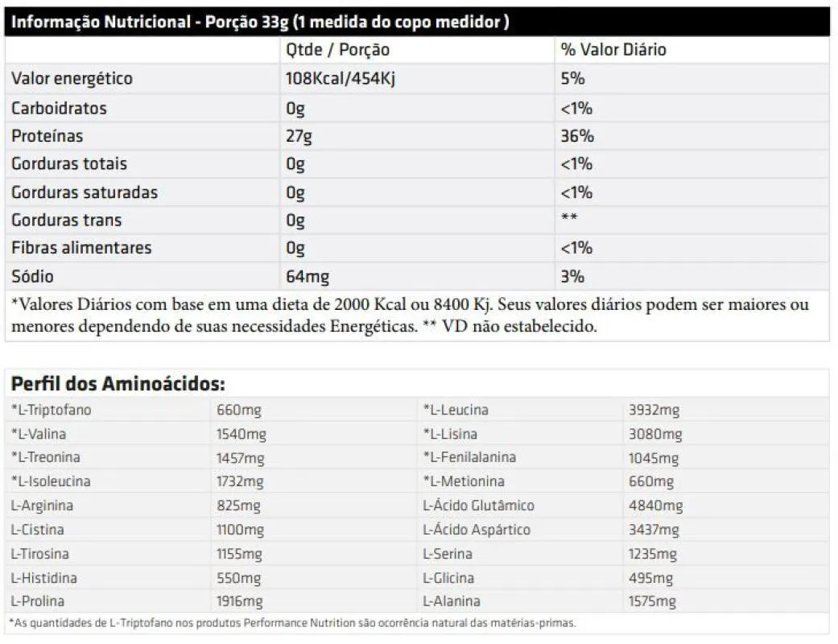Select the Gorduras trans double-asterisk cell

(x=568, y=217)
